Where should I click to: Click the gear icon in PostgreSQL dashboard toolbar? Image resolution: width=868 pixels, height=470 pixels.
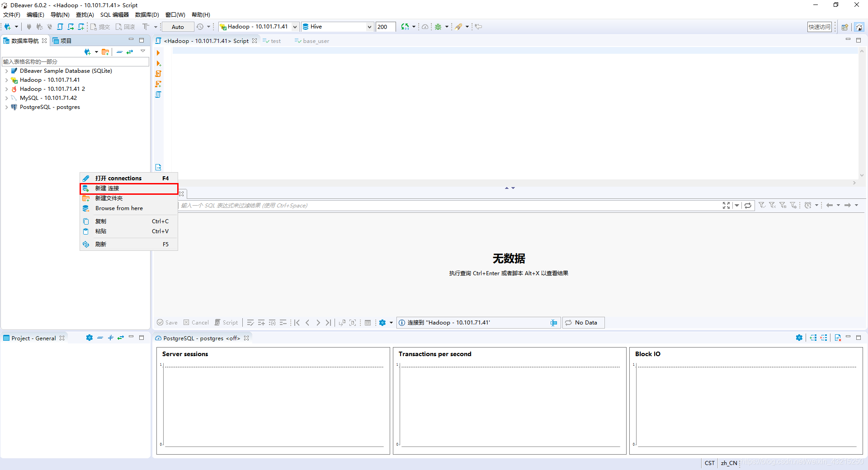coord(799,338)
